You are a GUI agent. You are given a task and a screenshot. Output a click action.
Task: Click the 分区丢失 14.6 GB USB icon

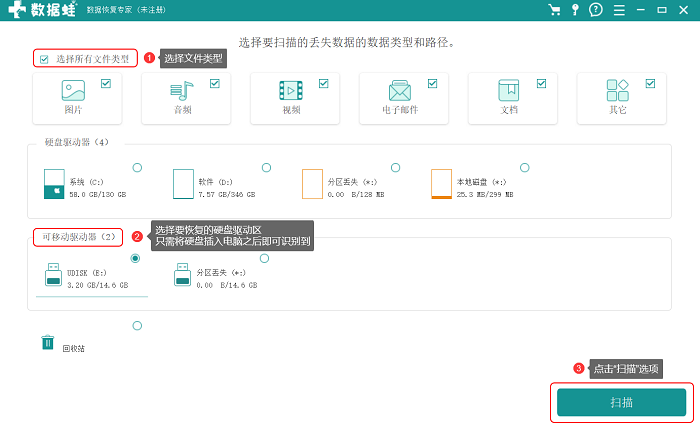(182, 274)
